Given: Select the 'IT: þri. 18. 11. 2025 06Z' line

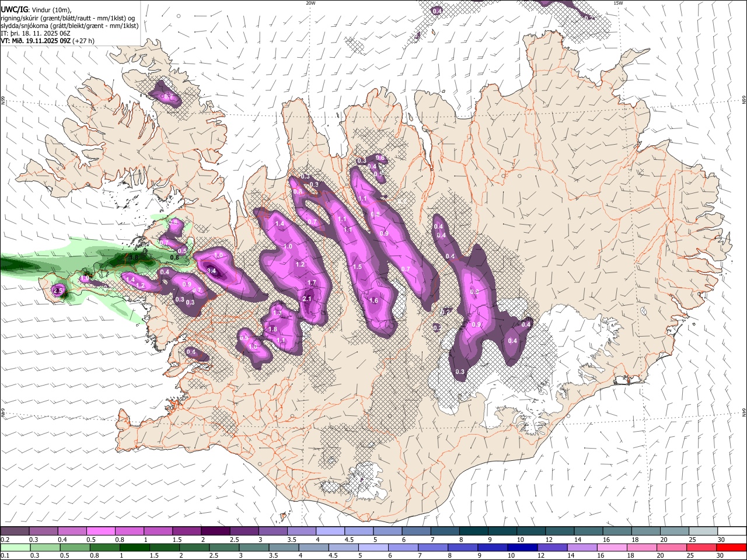Looking at the screenshot, I should coord(35,33).
